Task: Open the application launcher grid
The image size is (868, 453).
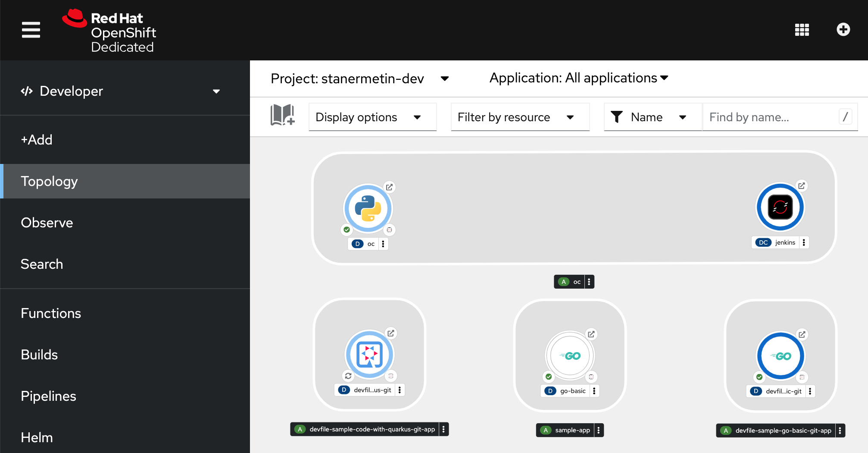Action: [802, 30]
